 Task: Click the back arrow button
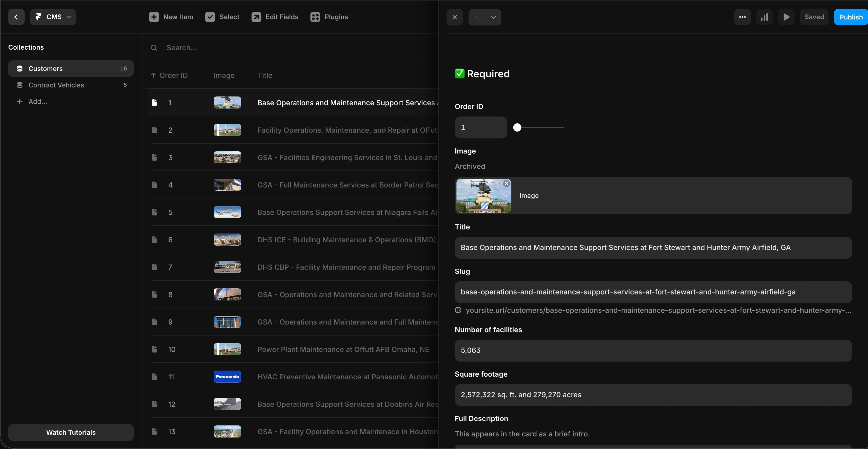coord(16,17)
